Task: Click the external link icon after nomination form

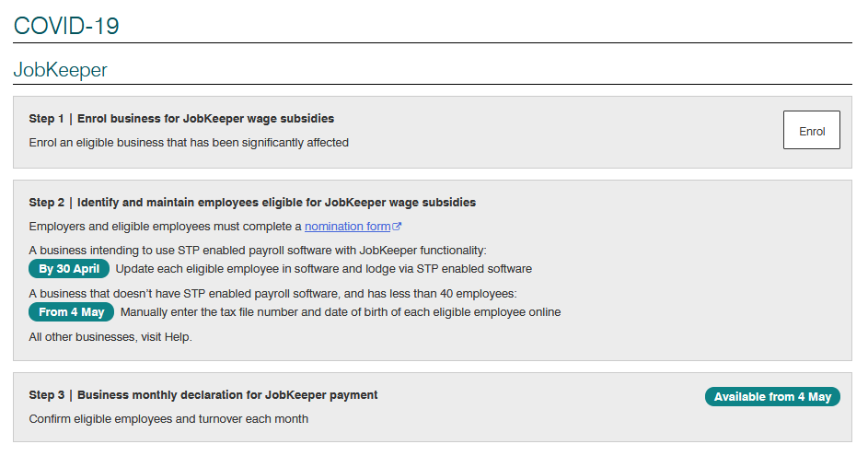Action: [397, 226]
